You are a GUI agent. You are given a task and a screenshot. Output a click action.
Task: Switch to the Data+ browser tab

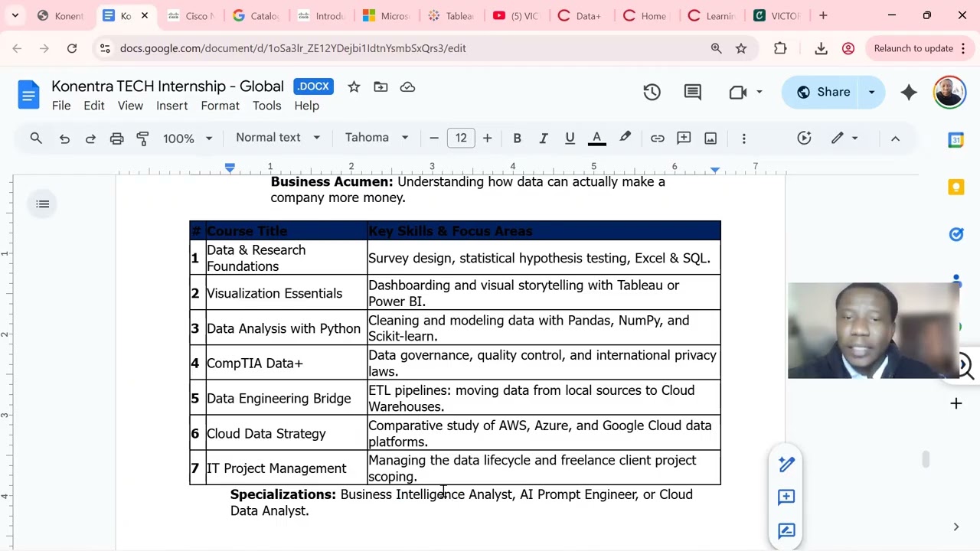(x=582, y=15)
